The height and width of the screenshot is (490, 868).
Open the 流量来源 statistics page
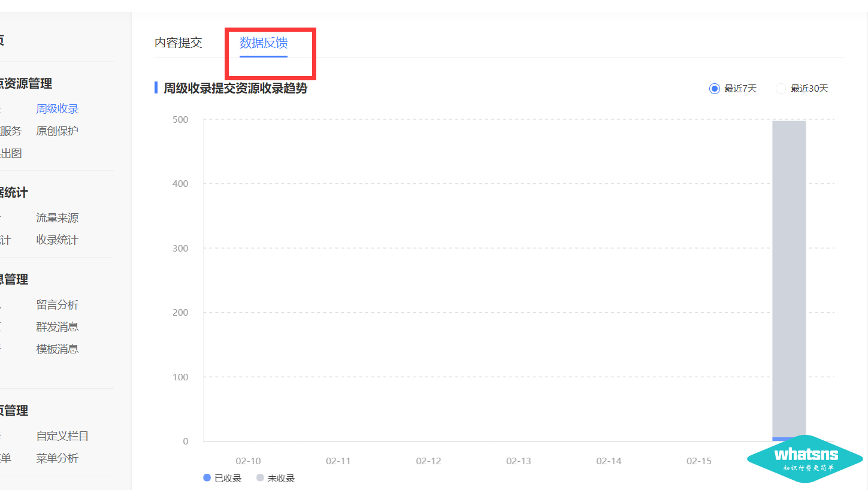[x=58, y=218]
